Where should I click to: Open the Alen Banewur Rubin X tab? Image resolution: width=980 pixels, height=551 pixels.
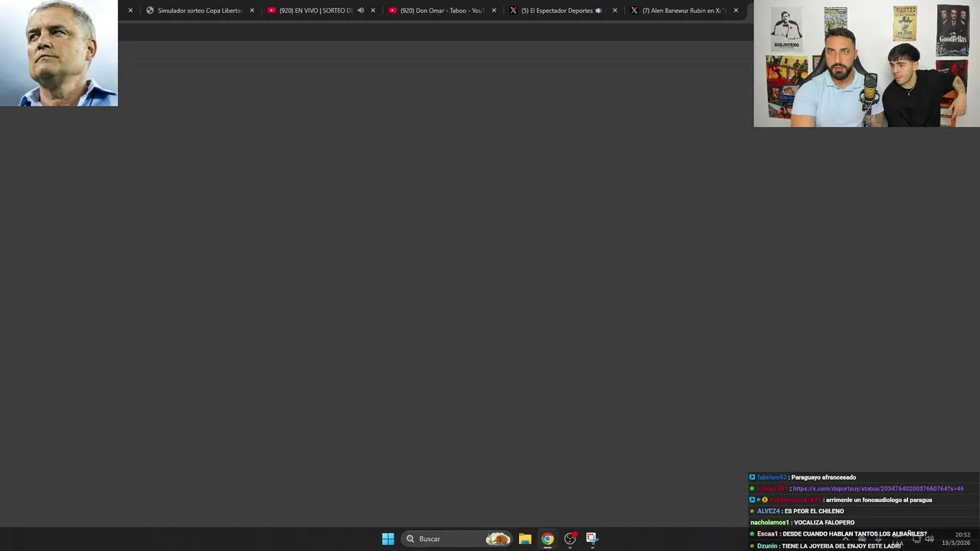coord(684,11)
